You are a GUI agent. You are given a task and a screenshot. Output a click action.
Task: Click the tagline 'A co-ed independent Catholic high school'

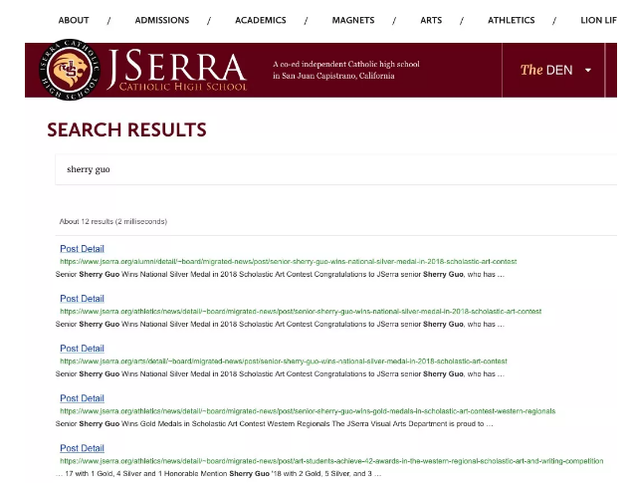(x=346, y=64)
